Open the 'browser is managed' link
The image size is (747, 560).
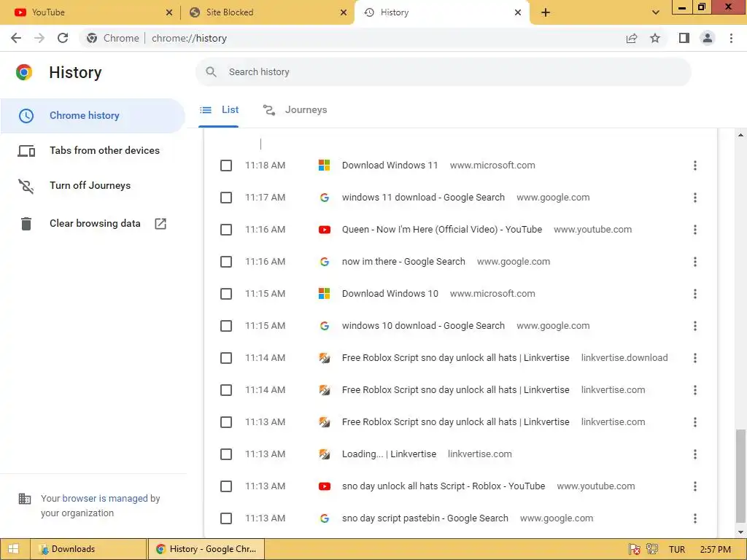[105, 499]
